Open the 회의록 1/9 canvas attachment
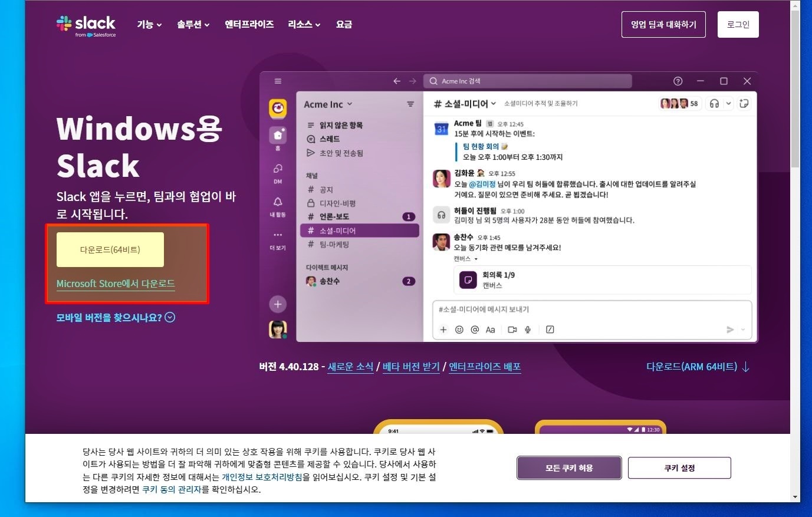812x517 pixels. (x=602, y=280)
